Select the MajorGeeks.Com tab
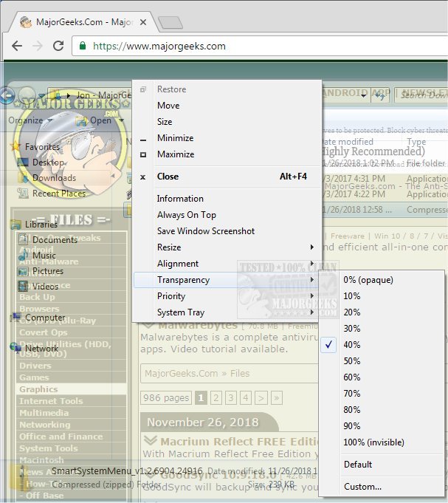The width and height of the screenshot is (448, 503). point(84,22)
